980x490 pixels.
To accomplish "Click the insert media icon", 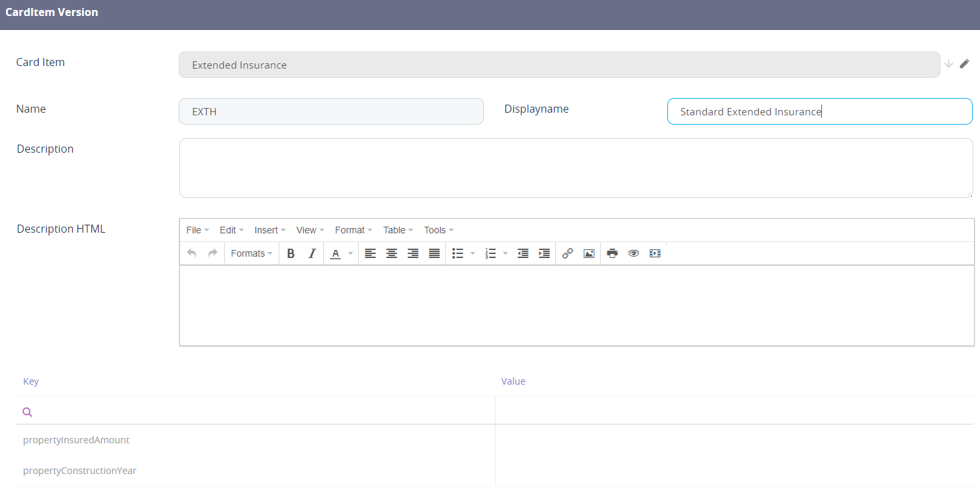I will tap(655, 253).
